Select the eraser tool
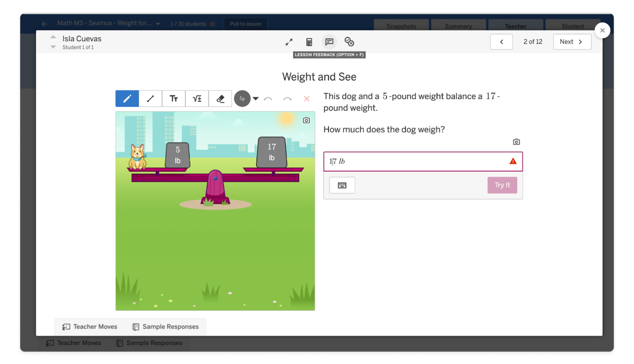This screenshot has width=634, height=364. pyautogui.click(x=220, y=99)
